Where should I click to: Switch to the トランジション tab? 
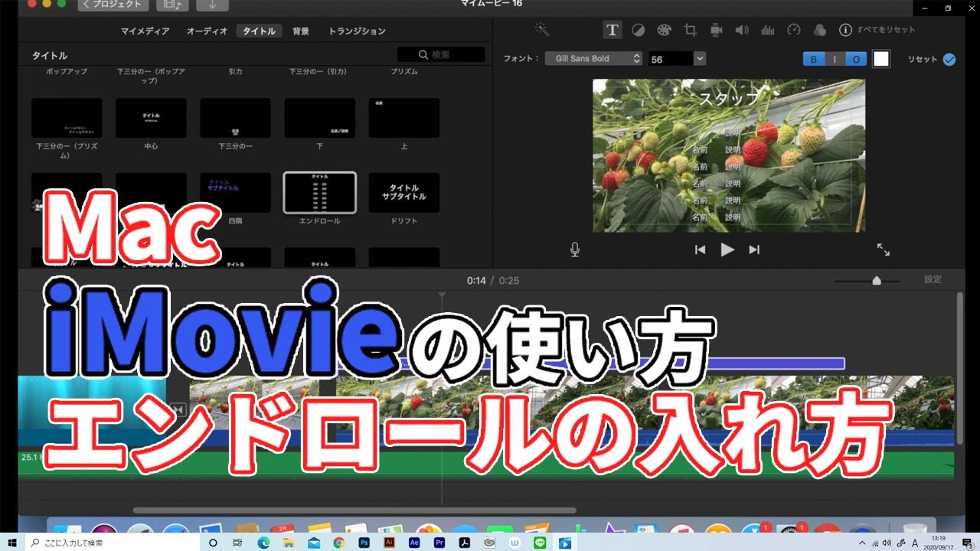[357, 31]
